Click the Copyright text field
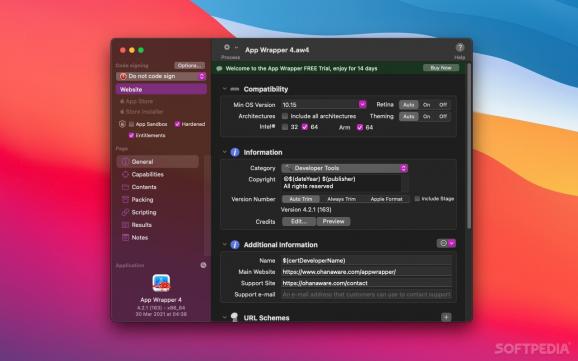578x361 pixels. point(341,183)
